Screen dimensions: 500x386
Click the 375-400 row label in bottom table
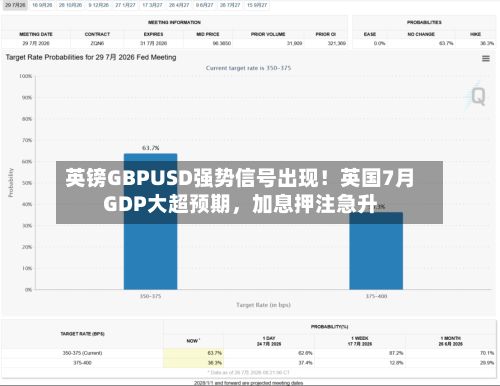(82, 362)
